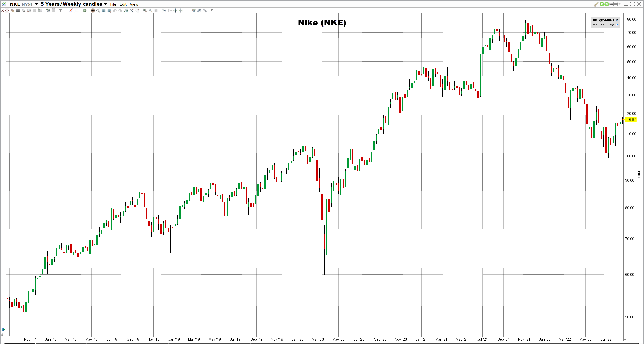The width and height of the screenshot is (644, 344).
Task: Click the 180.00 price axis label
Action: click(x=631, y=19)
